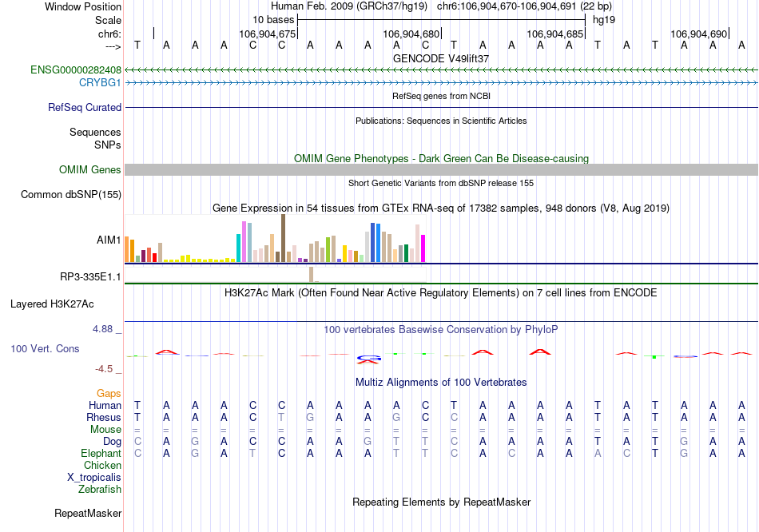
Task: Click the Mouse species label
Action: click(x=105, y=430)
